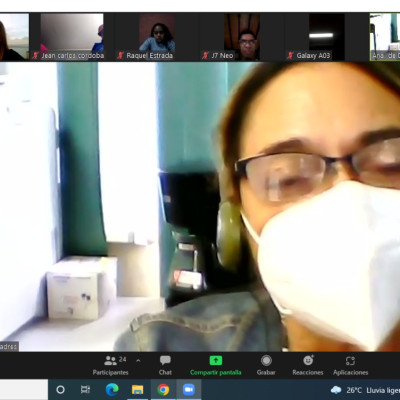Expand the Participantes options caret
The width and height of the screenshot is (400, 400).
click(x=138, y=361)
